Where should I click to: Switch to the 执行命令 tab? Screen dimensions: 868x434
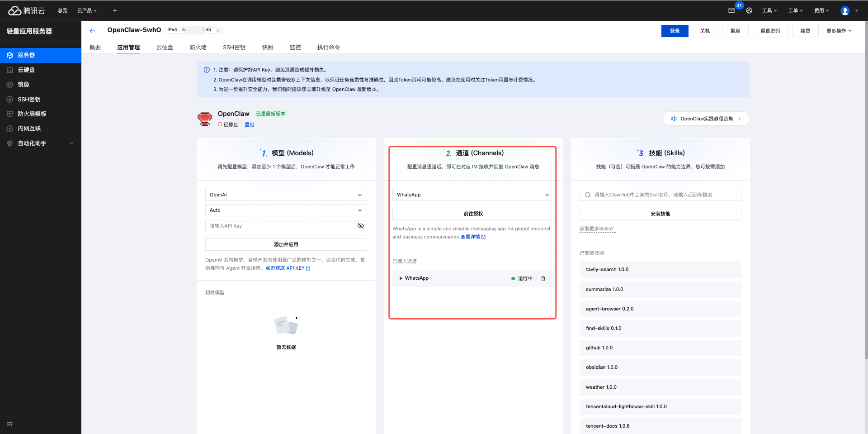pos(328,47)
